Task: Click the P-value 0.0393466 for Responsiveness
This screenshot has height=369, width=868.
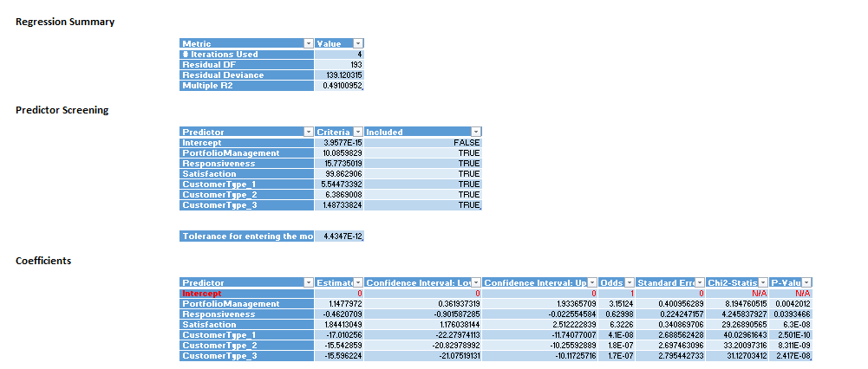Action: pos(791,314)
